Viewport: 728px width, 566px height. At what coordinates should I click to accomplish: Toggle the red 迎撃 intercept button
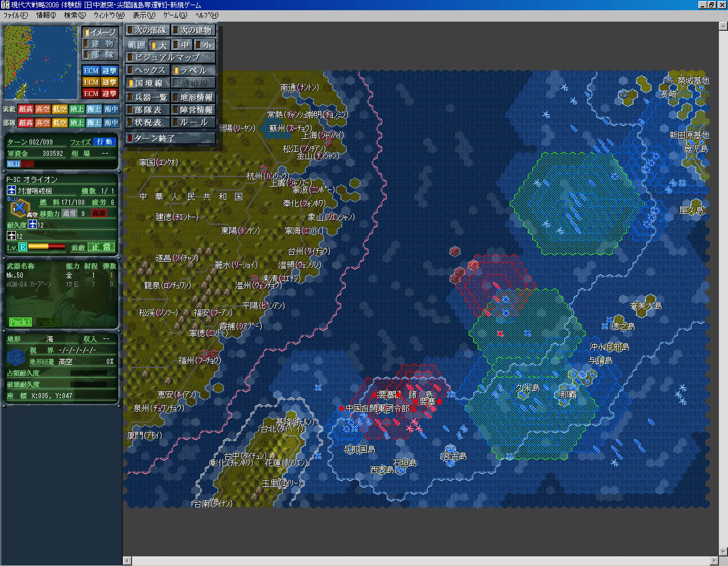pos(109,93)
